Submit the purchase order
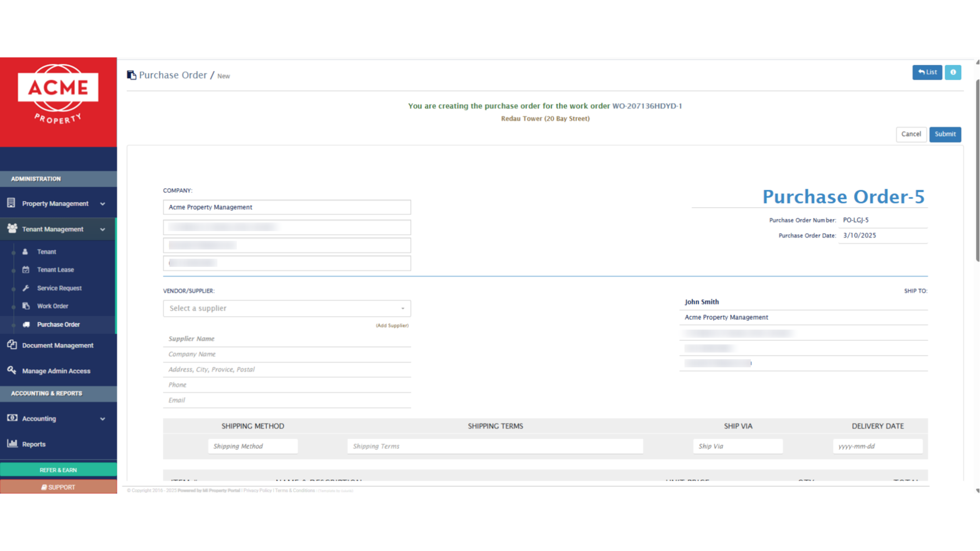The height and width of the screenshot is (551, 980). click(945, 134)
